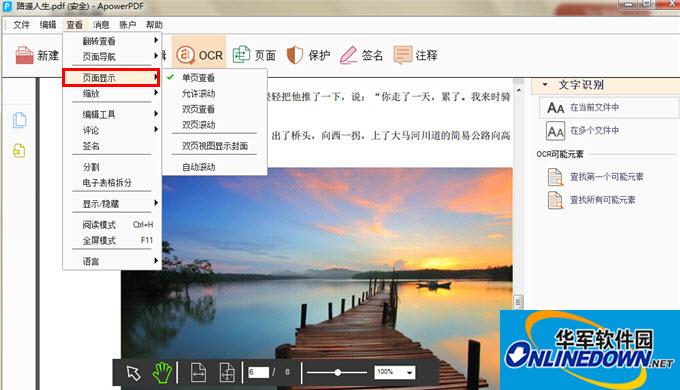
Task: Click the page number input field
Action: point(258,372)
